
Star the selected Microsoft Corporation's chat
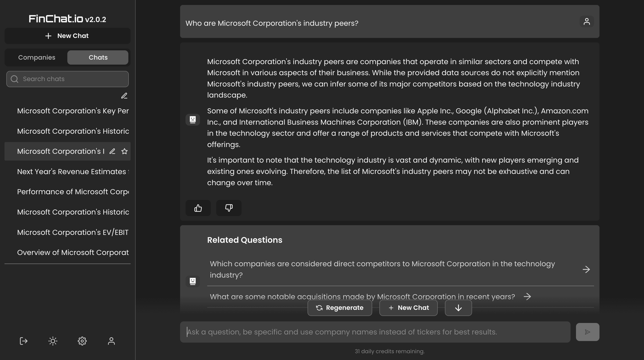tap(124, 151)
